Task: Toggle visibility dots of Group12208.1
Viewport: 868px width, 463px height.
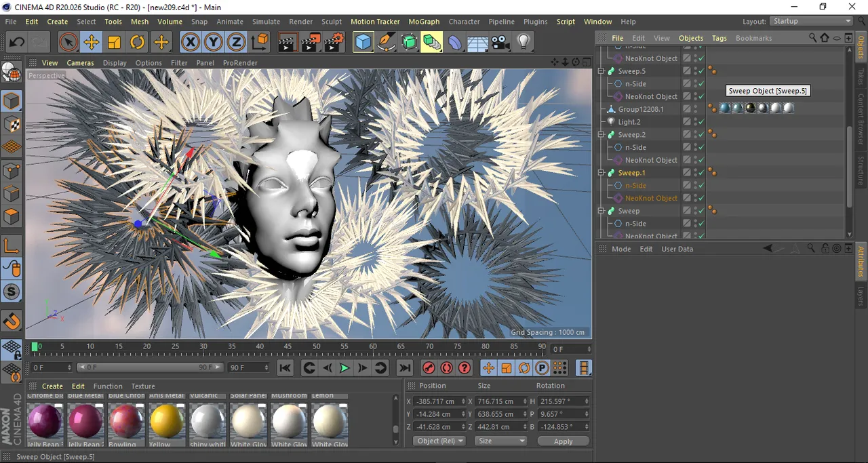Action: pyautogui.click(x=695, y=109)
